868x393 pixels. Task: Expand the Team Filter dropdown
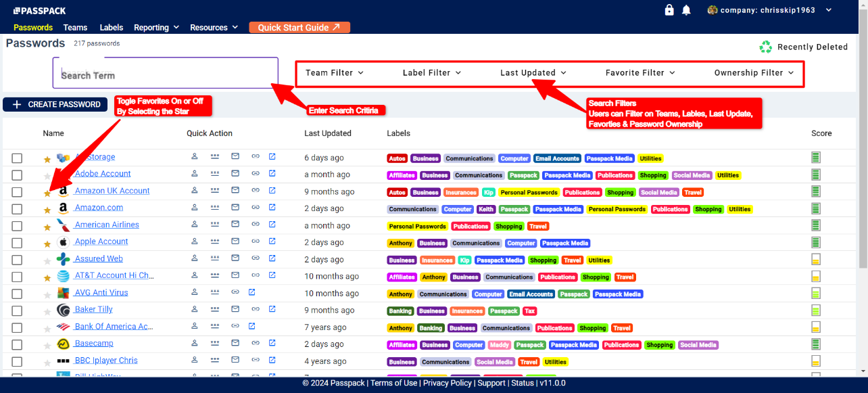[x=335, y=72]
